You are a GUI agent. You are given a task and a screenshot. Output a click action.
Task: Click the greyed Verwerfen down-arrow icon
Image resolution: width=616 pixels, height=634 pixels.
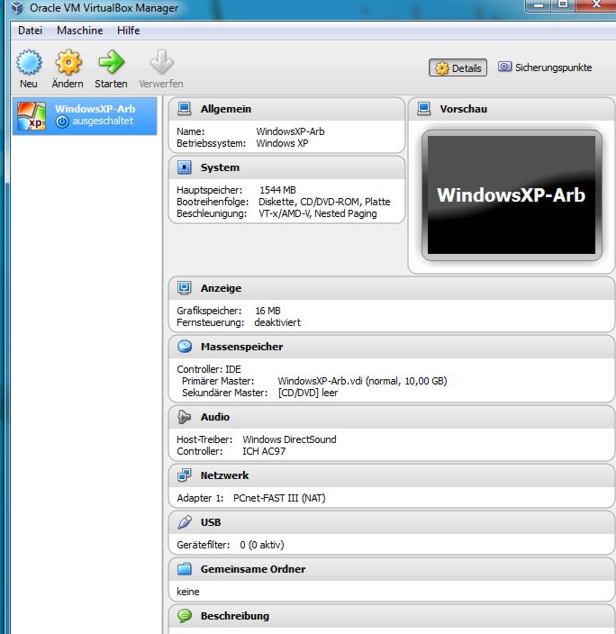(x=161, y=62)
